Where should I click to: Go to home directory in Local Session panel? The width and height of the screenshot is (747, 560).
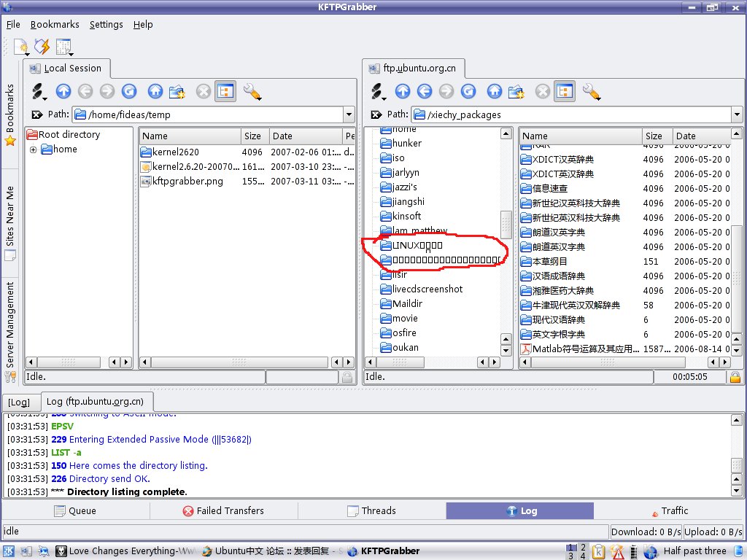tap(155, 91)
